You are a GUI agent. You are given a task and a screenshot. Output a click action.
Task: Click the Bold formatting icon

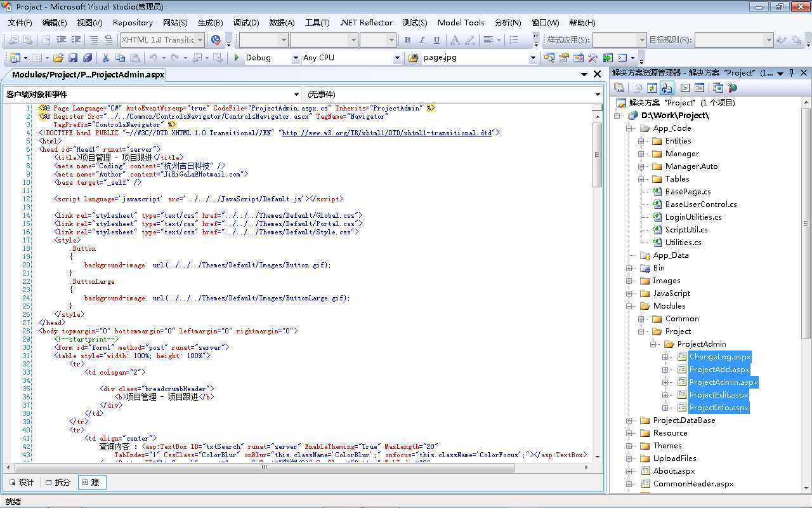tap(407, 40)
